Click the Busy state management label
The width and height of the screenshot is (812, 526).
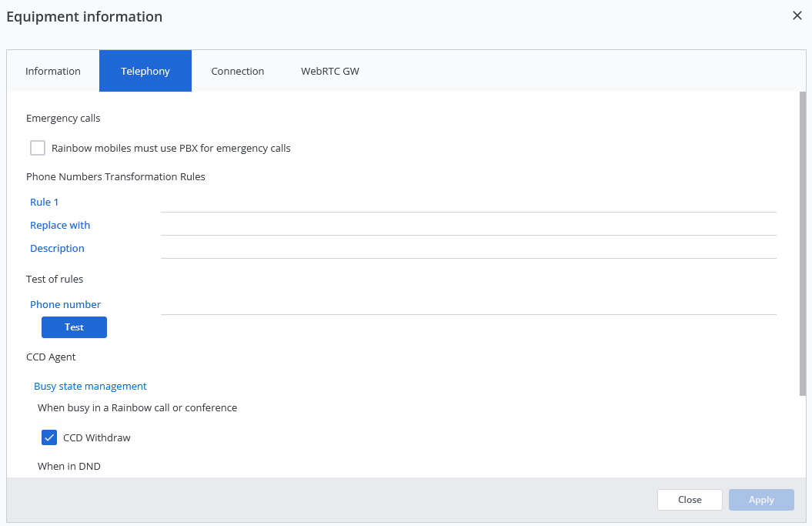(x=90, y=386)
